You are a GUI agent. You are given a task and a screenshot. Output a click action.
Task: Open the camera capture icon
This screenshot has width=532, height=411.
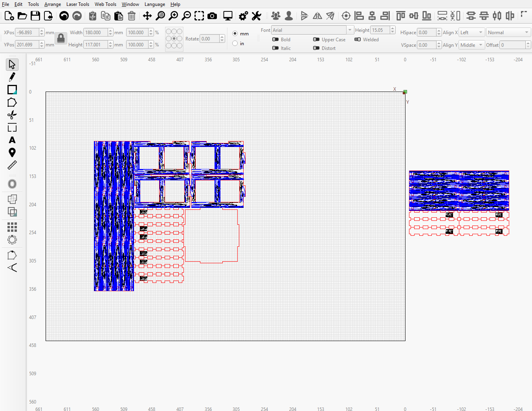point(212,16)
